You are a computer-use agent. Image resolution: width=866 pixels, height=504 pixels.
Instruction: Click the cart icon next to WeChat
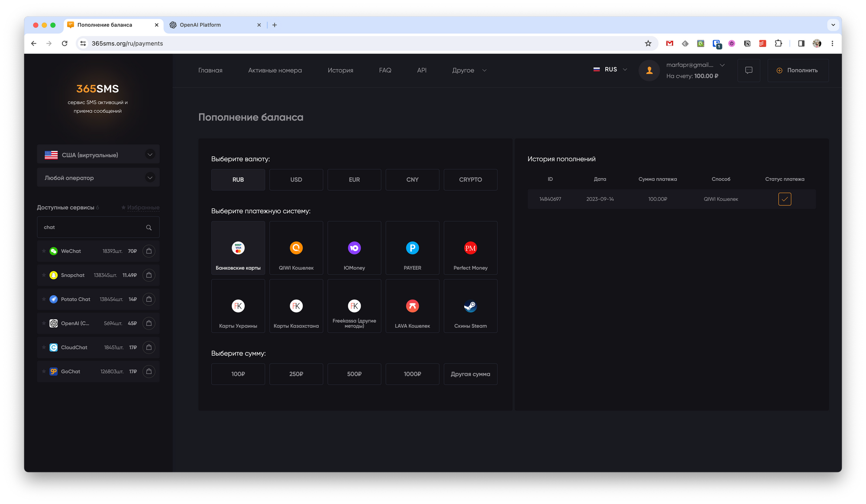149,251
